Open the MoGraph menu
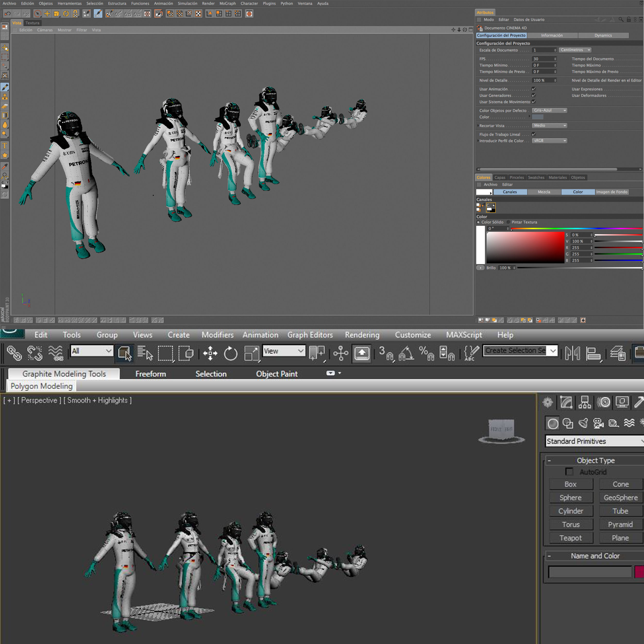The image size is (644, 644). pos(227,3)
